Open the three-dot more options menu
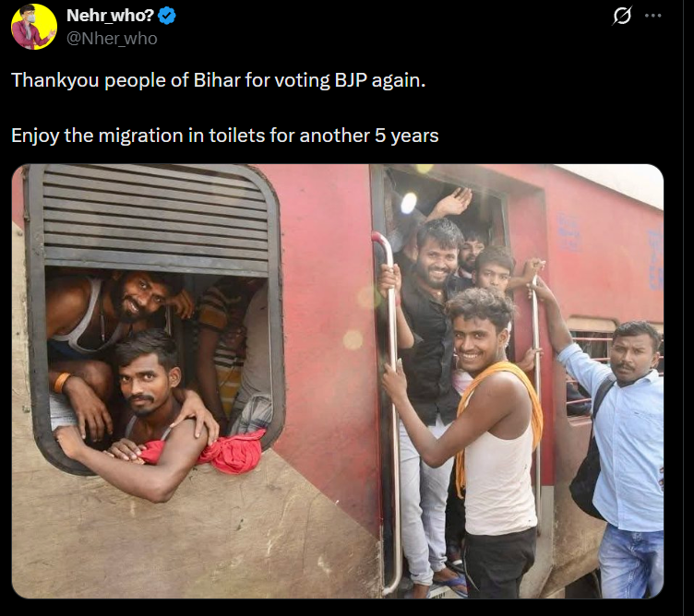The image size is (694, 616). (652, 16)
